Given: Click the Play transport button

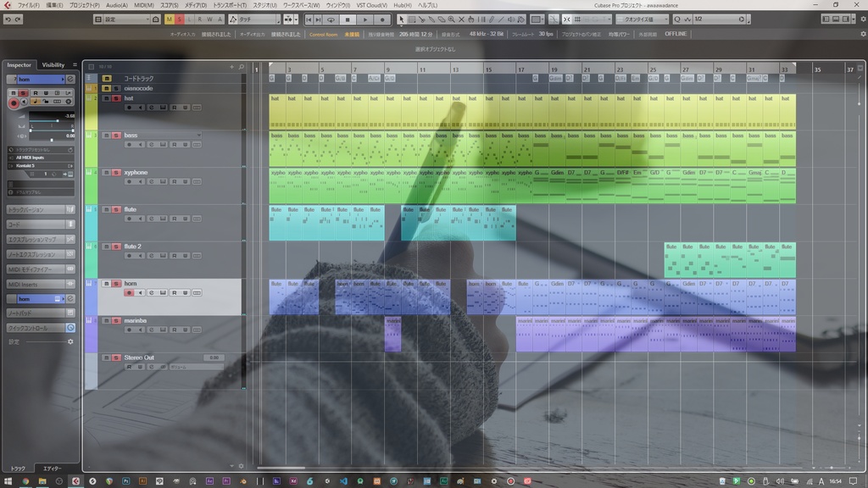Looking at the screenshot, I should tap(364, 19).
